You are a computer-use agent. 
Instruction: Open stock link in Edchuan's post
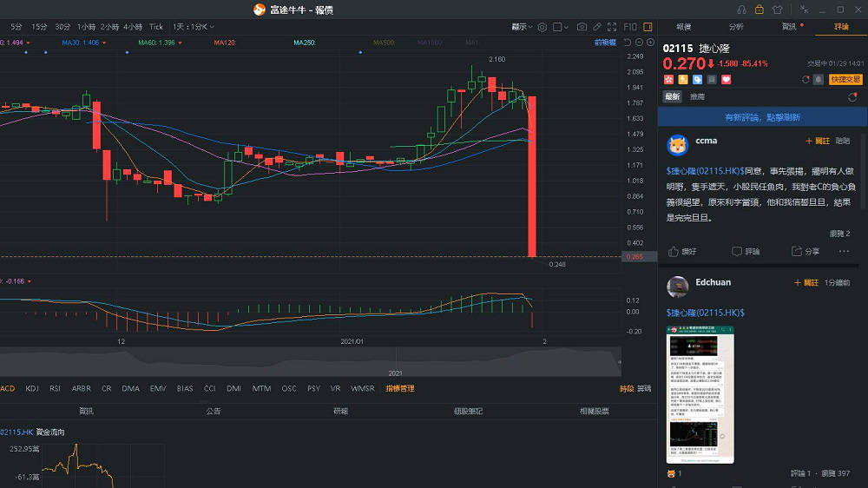pyautogui.click(x=705, y=313)
